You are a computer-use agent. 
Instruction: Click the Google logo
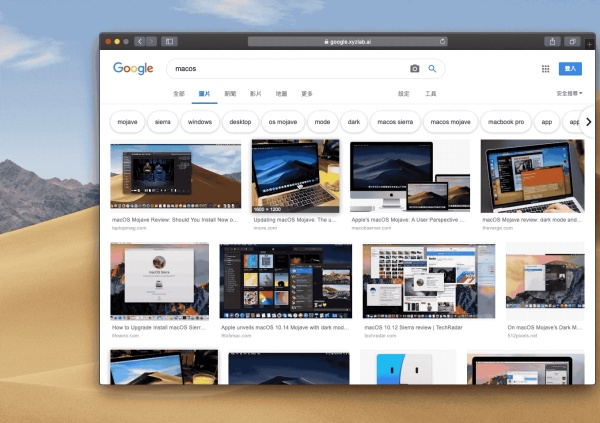133,69
